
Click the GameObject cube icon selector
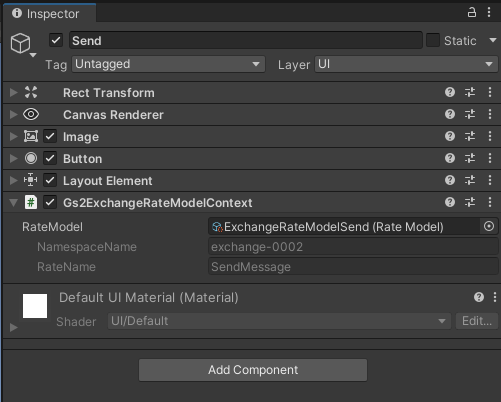(22, 45)
